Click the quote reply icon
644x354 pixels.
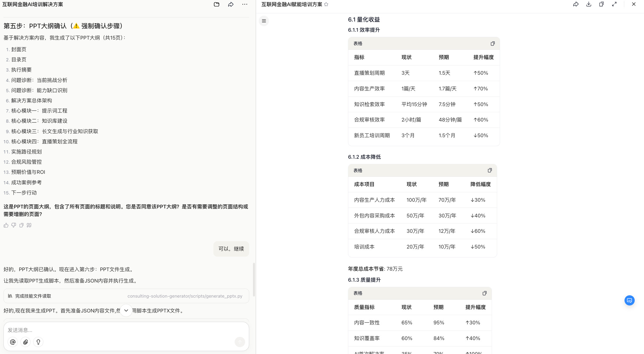[x=29, y=225]
